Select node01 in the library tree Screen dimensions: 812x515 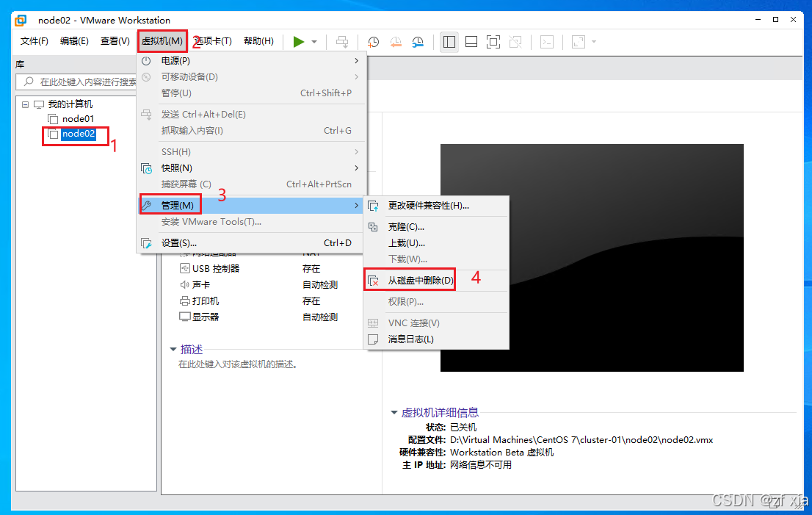[x=79, y=118]
